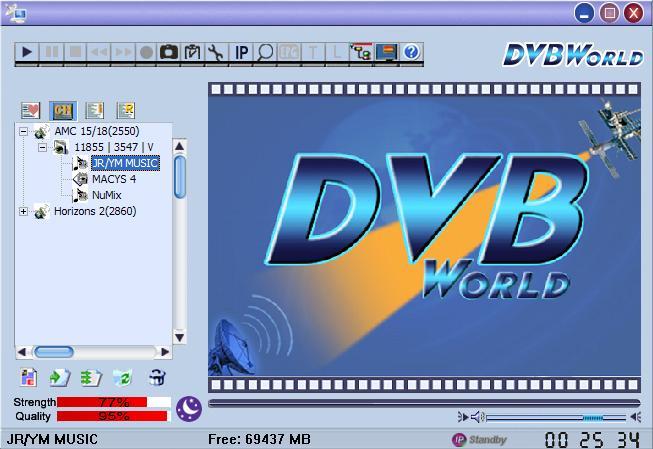Start playback with the Play button
This screenshot has height=449, width=653.
pos(27,52)
